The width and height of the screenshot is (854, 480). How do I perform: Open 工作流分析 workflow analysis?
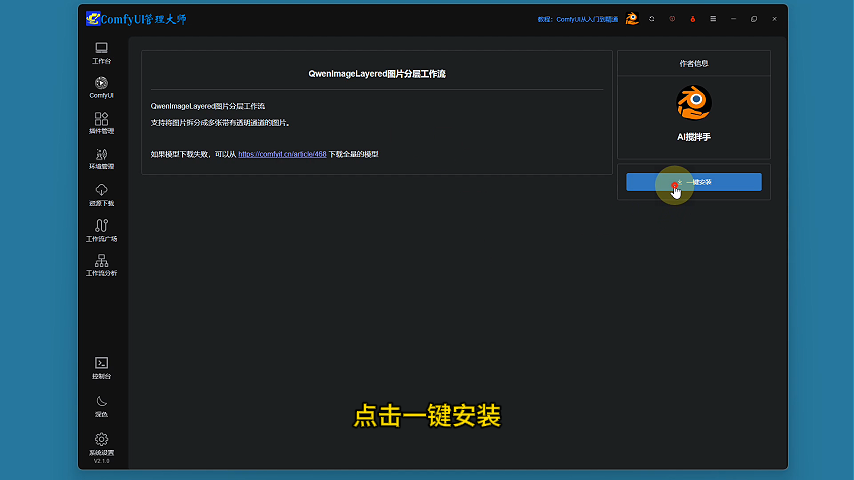point(101,266)
